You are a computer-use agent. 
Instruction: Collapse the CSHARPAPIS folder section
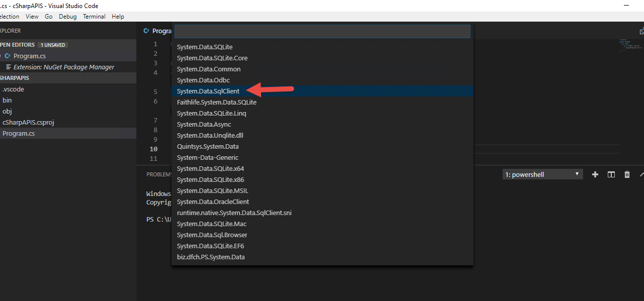point(68,78)
